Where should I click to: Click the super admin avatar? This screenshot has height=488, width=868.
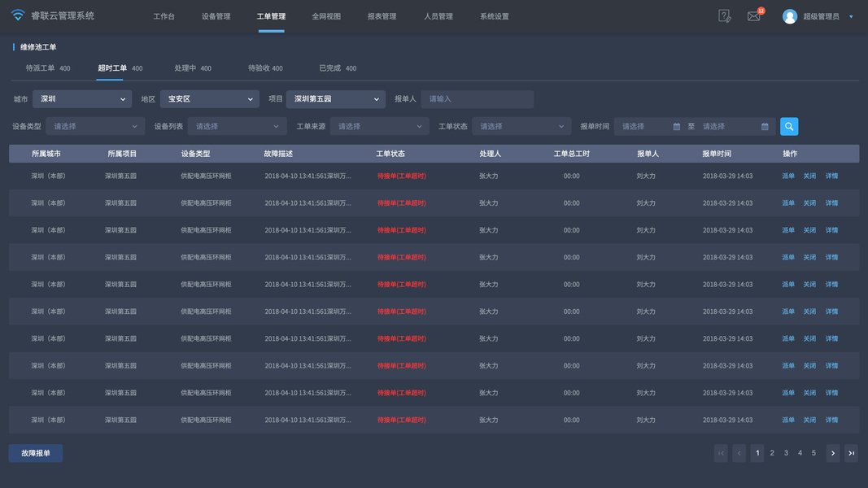pos(790,16)
